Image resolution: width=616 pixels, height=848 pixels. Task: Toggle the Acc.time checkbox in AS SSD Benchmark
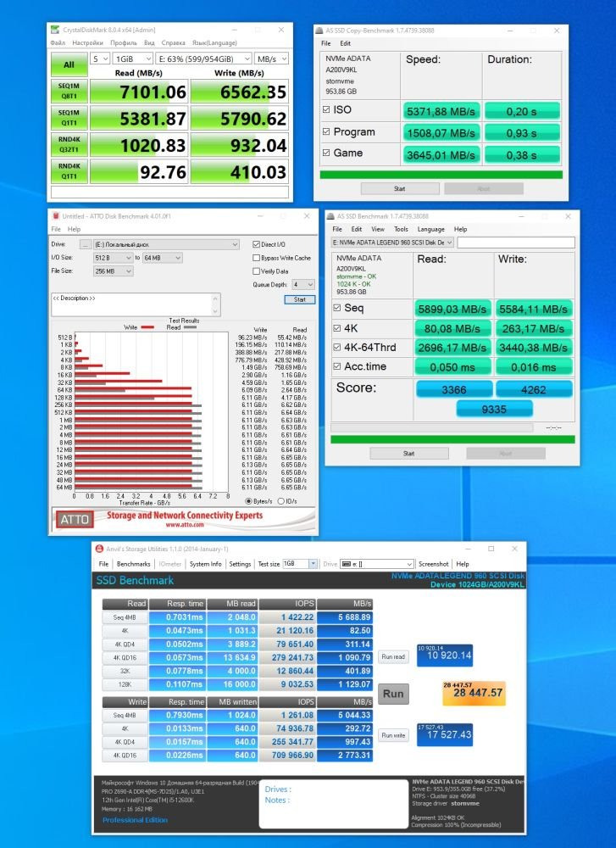337,366
